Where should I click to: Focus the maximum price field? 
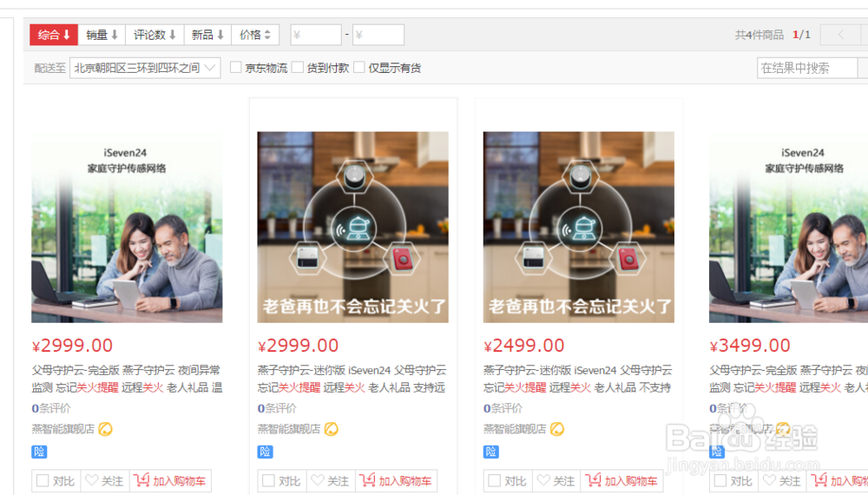pos(378,35)
